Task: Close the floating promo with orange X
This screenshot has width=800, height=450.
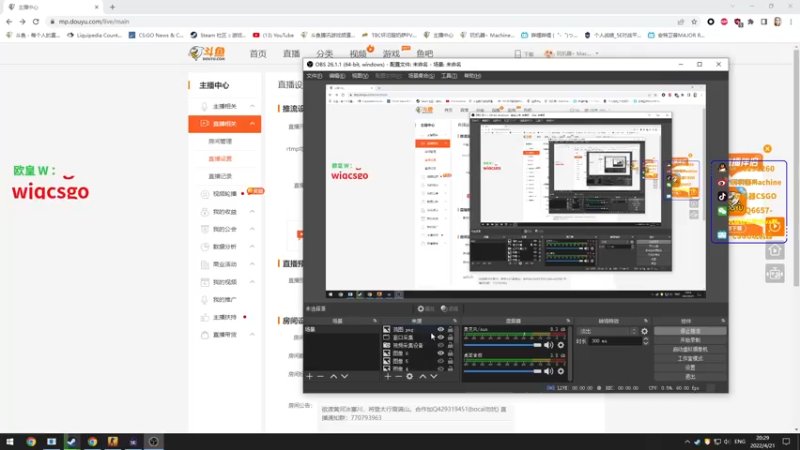Action: point(767,149)
